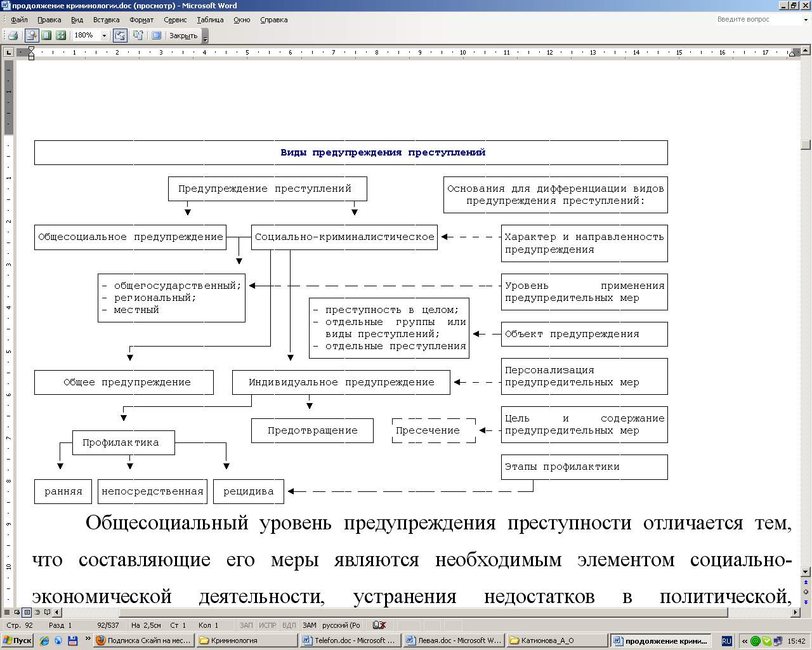Click the horizontal scrollbar left arrow

[57, 613]
